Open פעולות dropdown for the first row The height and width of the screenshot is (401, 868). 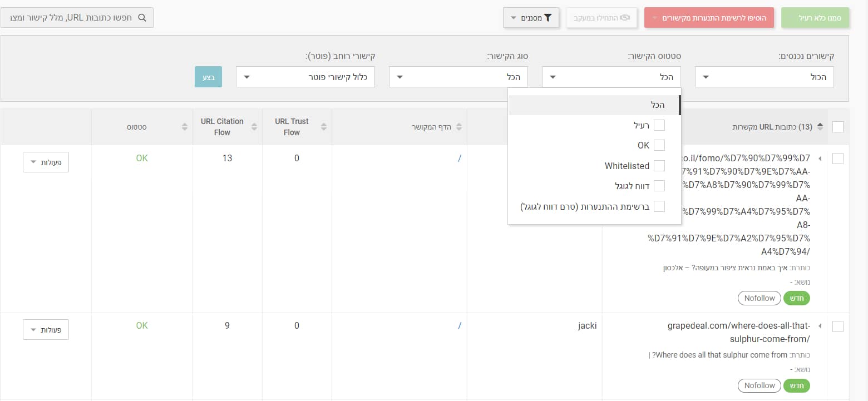coord(46,162)
